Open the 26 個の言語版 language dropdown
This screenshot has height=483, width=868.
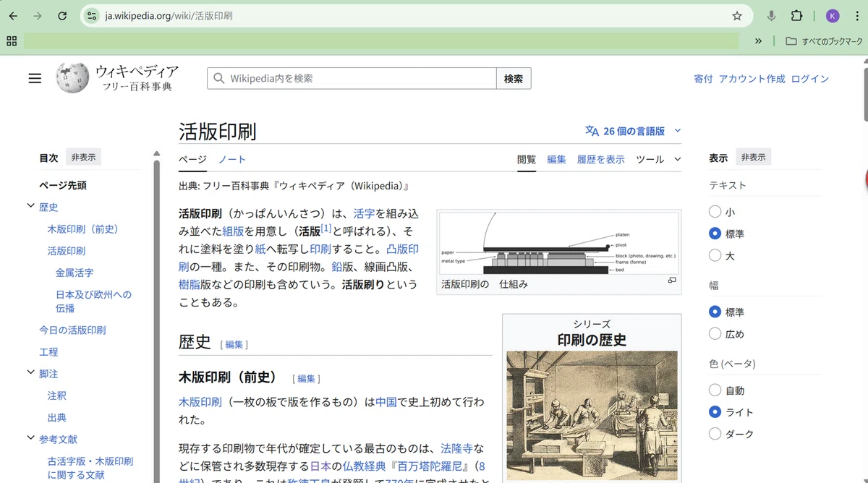tap(633, 131)
